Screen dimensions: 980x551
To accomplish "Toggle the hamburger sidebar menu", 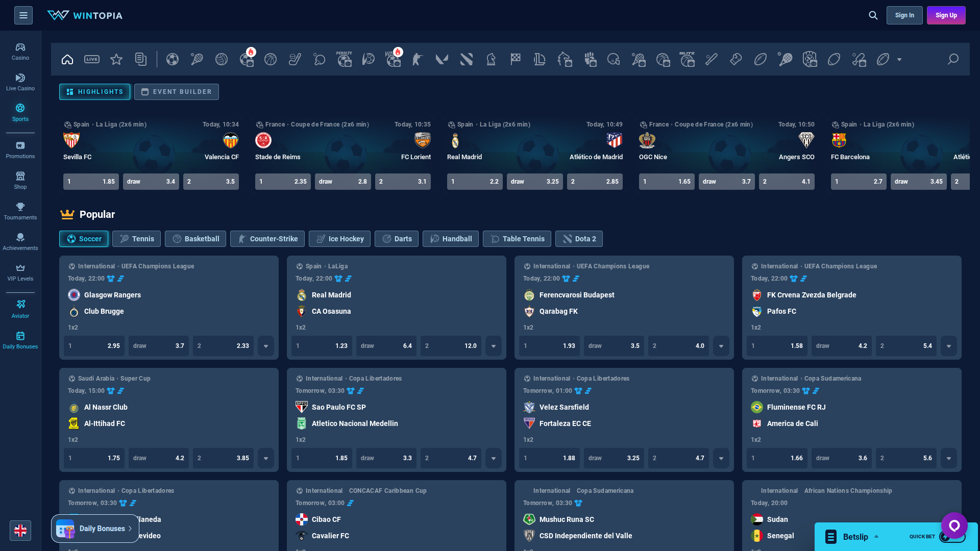I will tap(23, 15).
